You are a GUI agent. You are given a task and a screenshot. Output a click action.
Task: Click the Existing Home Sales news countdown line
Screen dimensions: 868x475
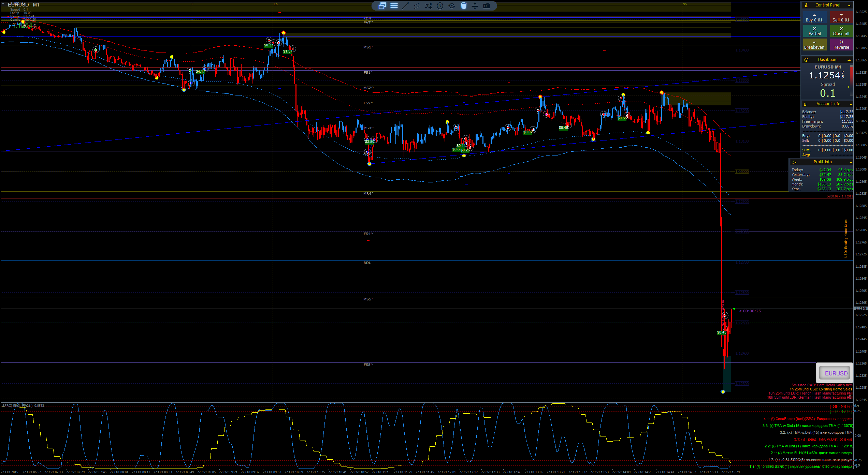(821, 389)
